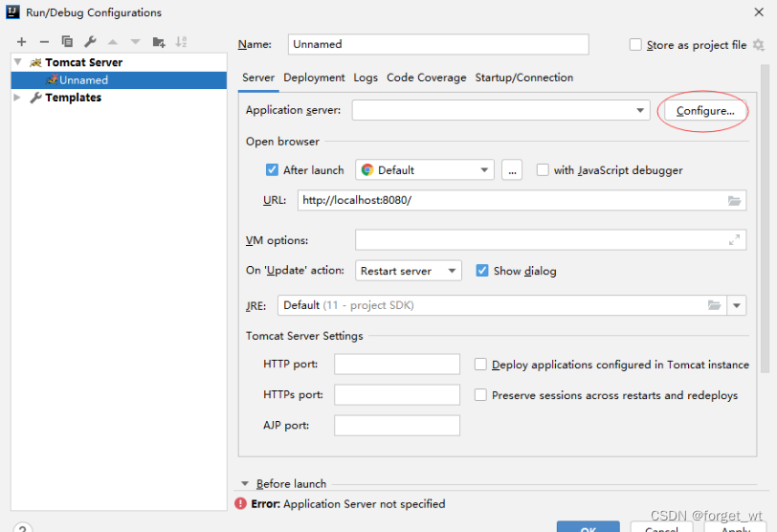Screen dimensions: 777x532
Task: Enable with JavaScript debugger checkbox
Action: click(x=543, y=170)
